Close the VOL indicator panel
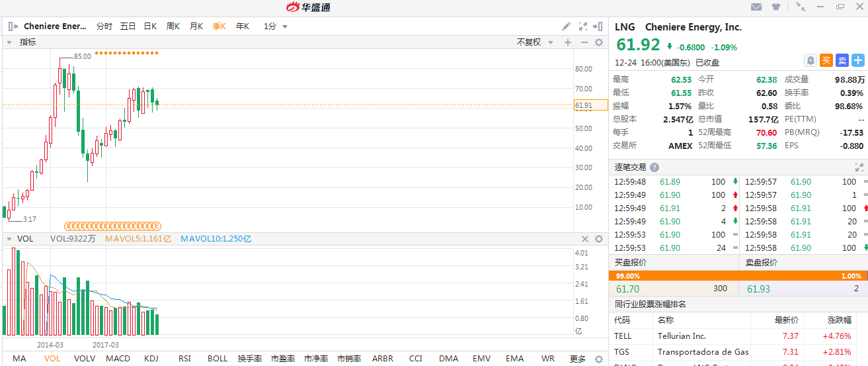 click(x=584, y=239)
